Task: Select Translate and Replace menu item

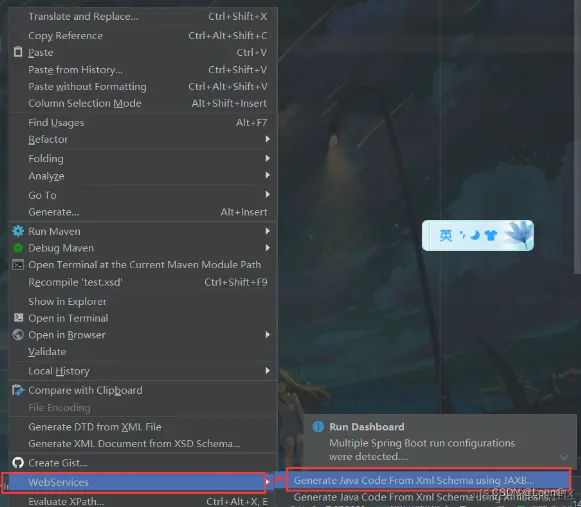Action: [x=143, y=17]
